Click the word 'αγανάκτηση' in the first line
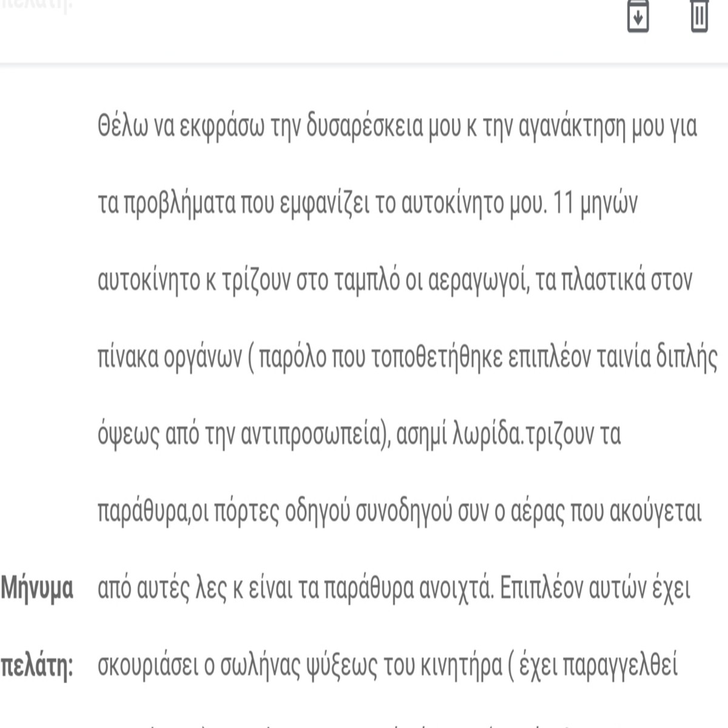728x728 pixels. pos(564,127)
